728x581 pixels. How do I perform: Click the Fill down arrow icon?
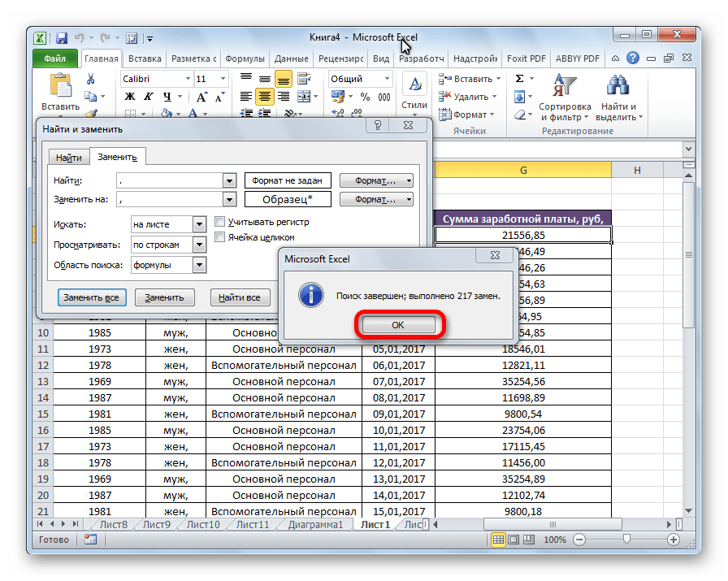pos(519,97)
